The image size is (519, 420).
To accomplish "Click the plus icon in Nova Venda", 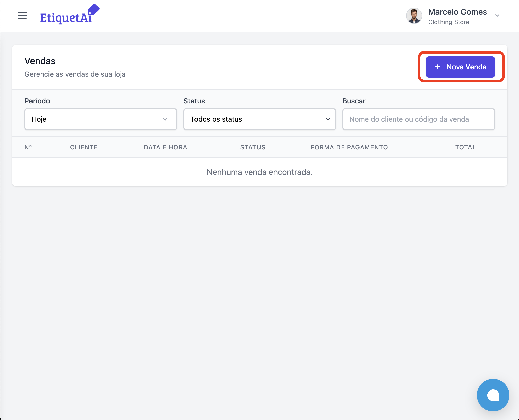I will pos(437,67).
